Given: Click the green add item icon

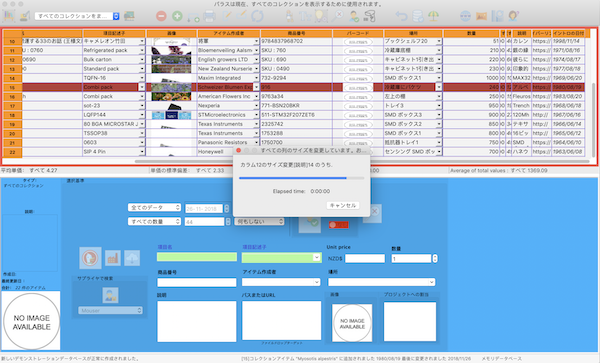Looking at the screenshot, I should [177, 16].
